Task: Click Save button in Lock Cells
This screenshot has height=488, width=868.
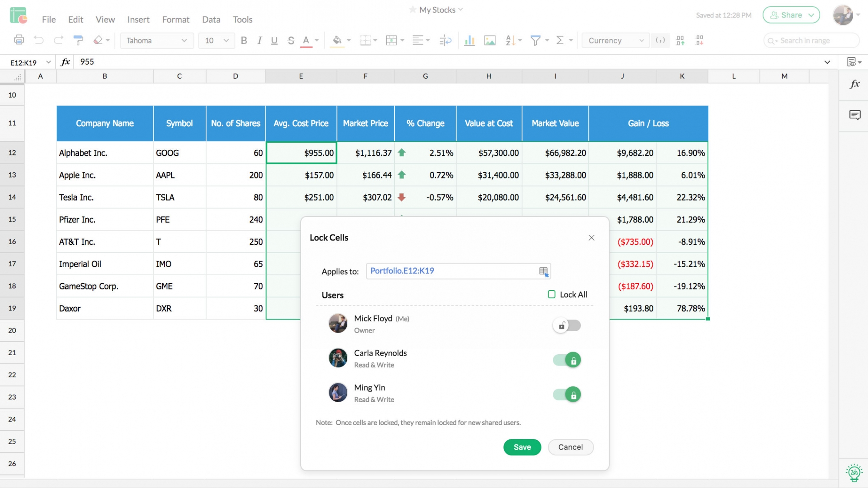Action: tap(522, 447)
